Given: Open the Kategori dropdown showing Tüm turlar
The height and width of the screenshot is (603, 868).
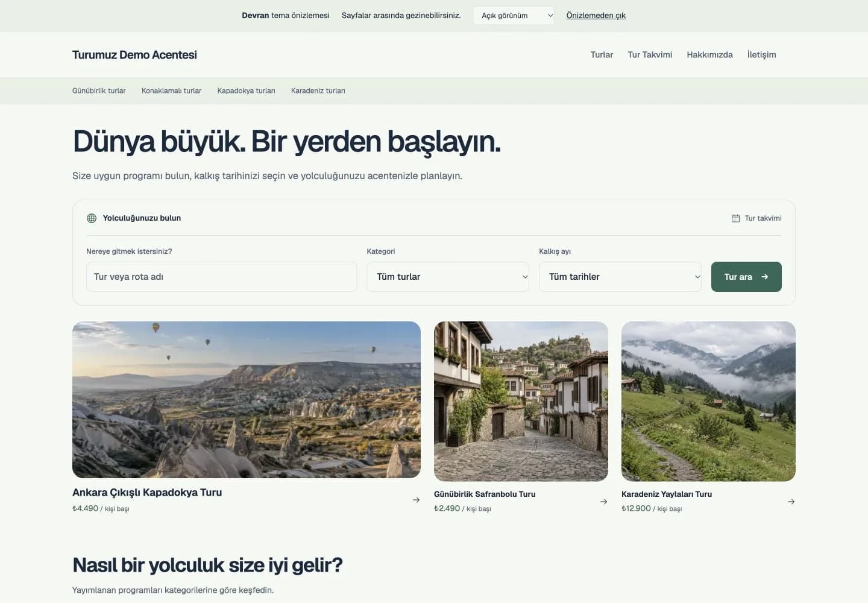Looking at the screenshot, I should coord(448,277).
